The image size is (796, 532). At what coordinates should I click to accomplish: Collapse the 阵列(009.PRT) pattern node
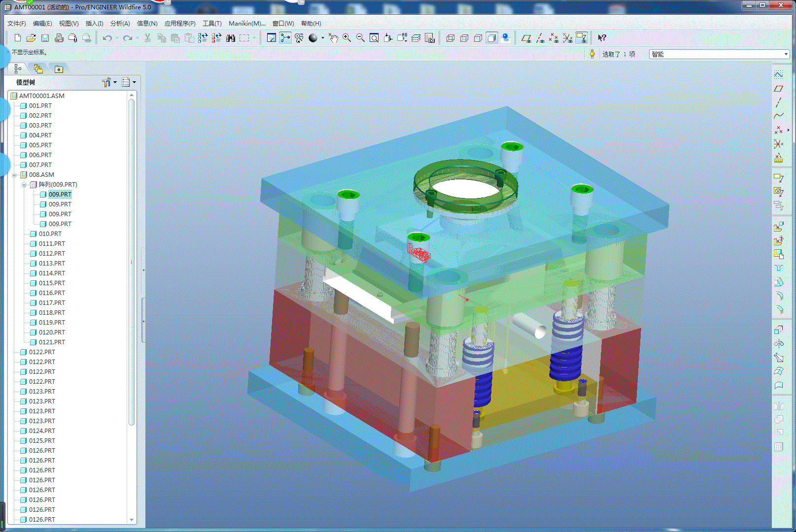coord(24,185)
